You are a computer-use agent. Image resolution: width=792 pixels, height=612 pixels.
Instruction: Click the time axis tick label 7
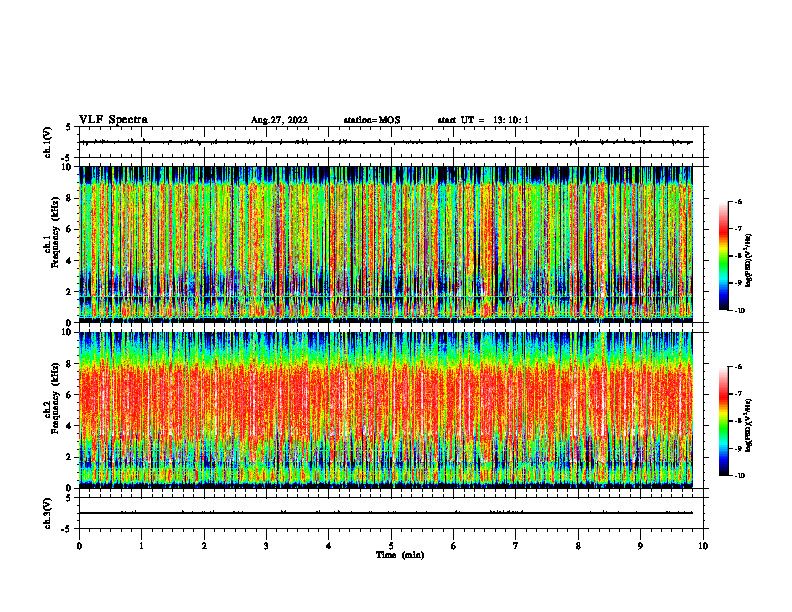click(x=516, y=546)
